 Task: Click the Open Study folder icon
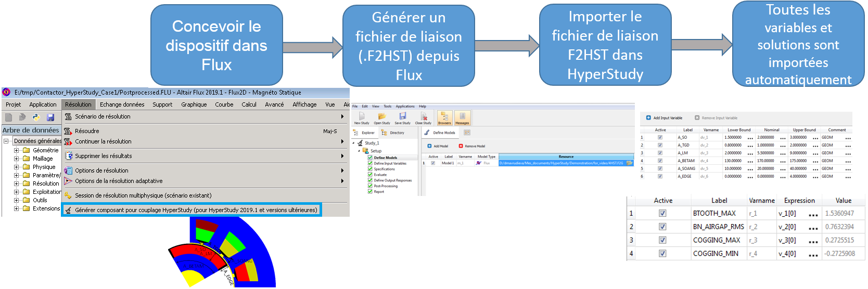381,116
